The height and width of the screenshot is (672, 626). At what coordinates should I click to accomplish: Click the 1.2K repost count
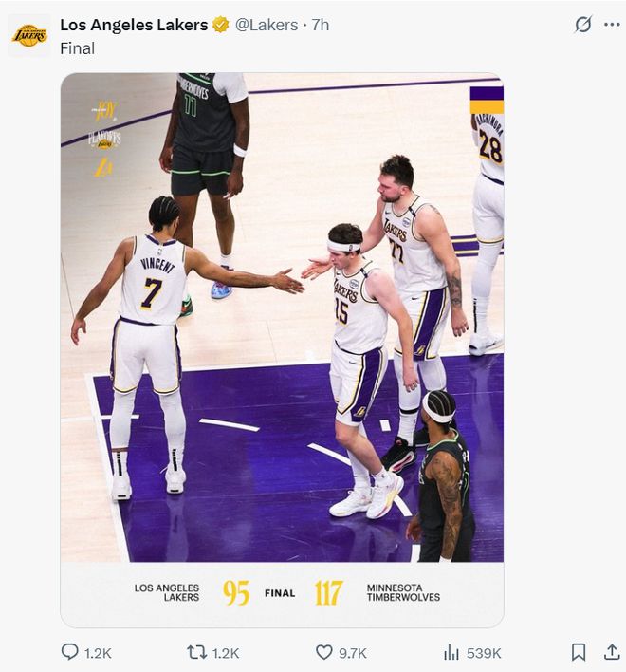pyautogui.click(x=226, y=653)
